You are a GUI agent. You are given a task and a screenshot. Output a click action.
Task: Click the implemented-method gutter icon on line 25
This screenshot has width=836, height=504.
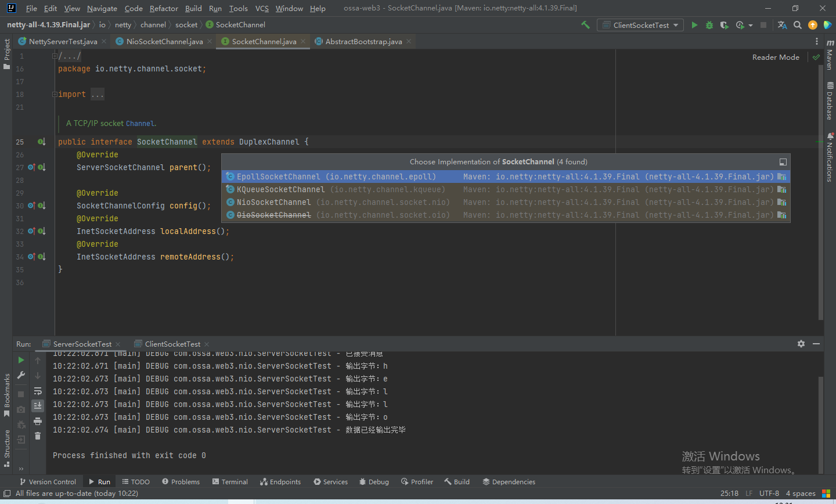tap(42, 142)
